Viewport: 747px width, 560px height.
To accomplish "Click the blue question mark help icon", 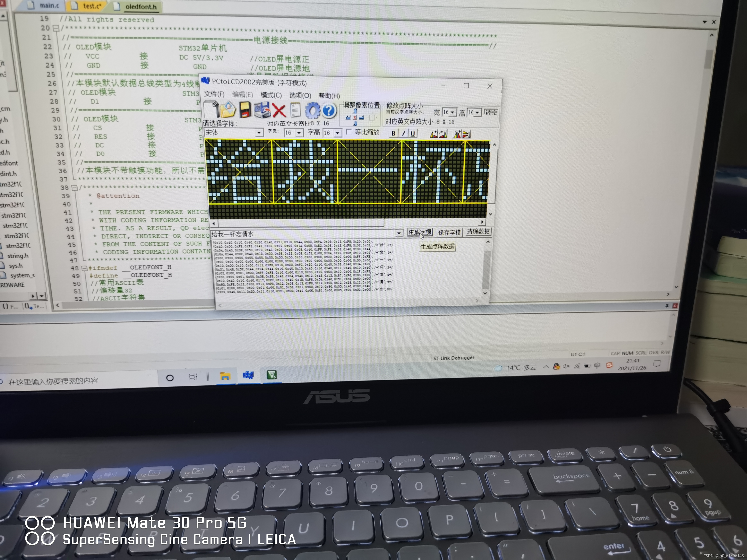I will 329,111.
